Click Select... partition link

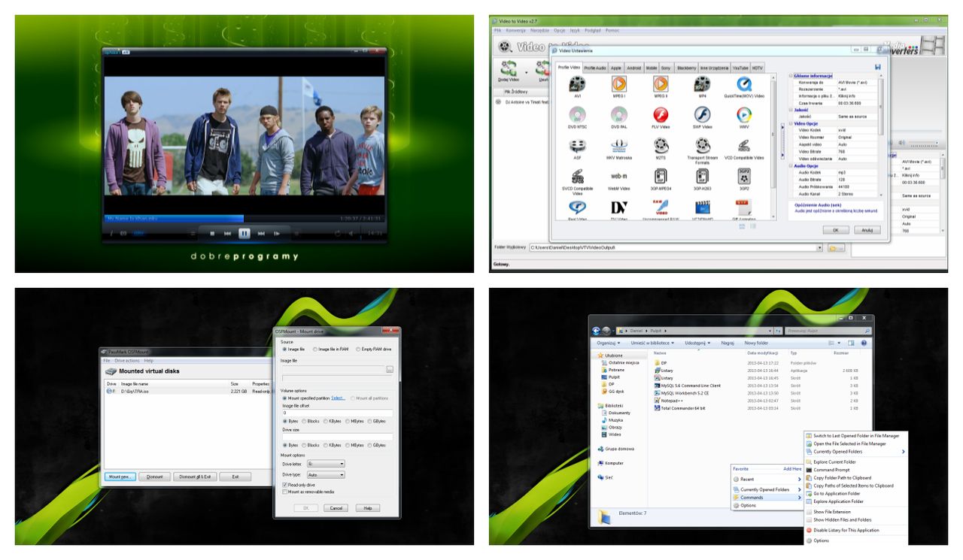click(x=338, y=398)
